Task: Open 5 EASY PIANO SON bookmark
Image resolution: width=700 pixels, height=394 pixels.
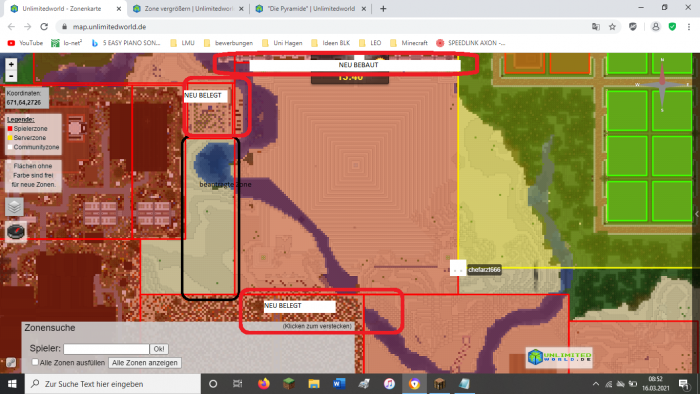Action: tap(125, 43)
